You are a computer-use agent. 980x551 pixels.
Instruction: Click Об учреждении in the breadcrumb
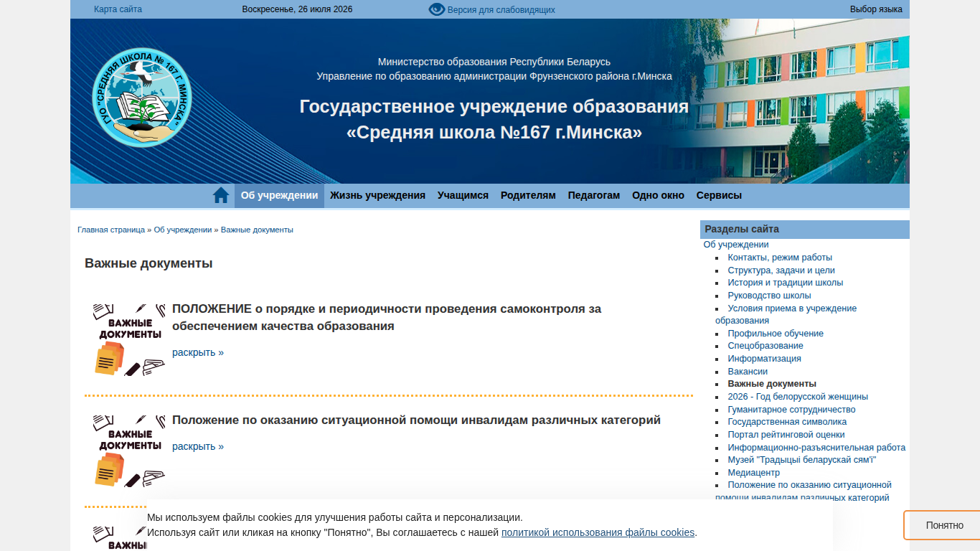pyautogui.click(x=183, y=230)
